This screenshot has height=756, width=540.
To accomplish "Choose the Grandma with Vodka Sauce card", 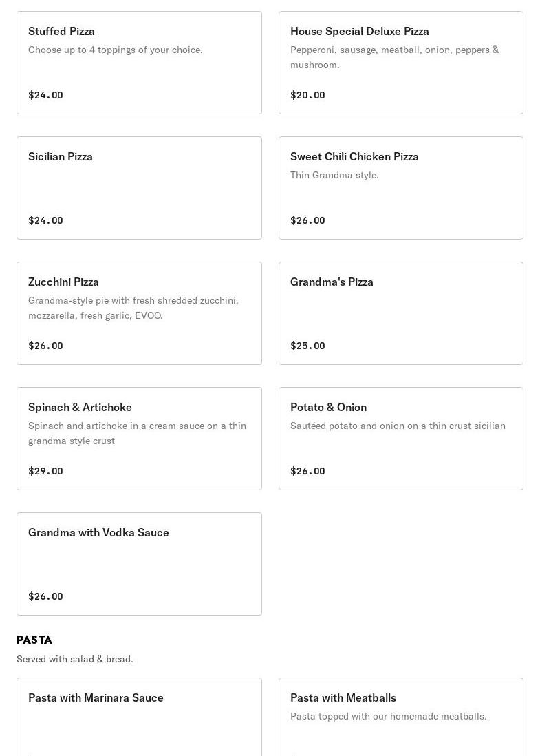I will pos(139,564).
